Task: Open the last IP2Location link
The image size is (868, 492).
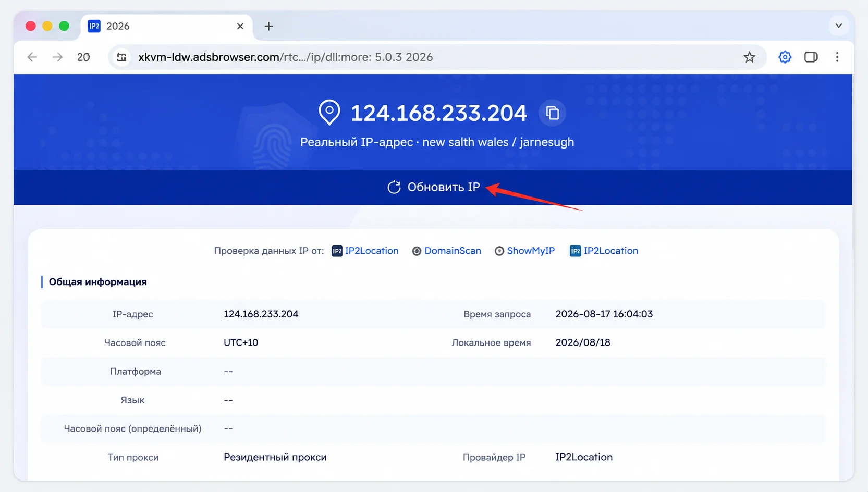Action: (x=610, y=251)
